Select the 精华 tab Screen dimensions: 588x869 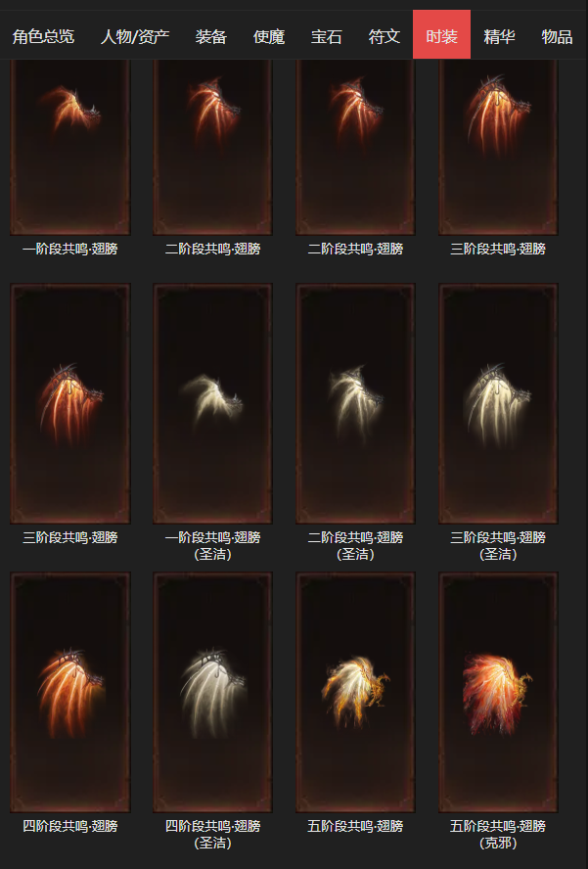click(499, 36)
